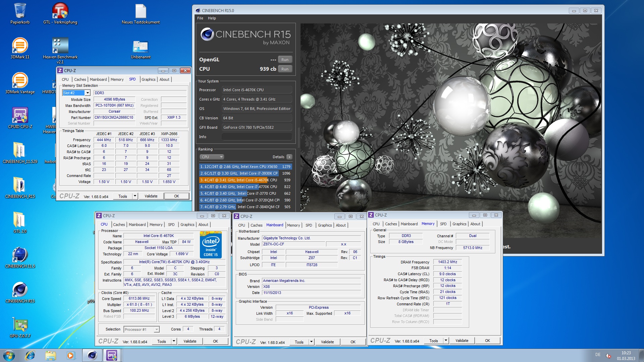Click the Z87X-OC-CF model field
The image size is (644, 362).
pos(293,244)
